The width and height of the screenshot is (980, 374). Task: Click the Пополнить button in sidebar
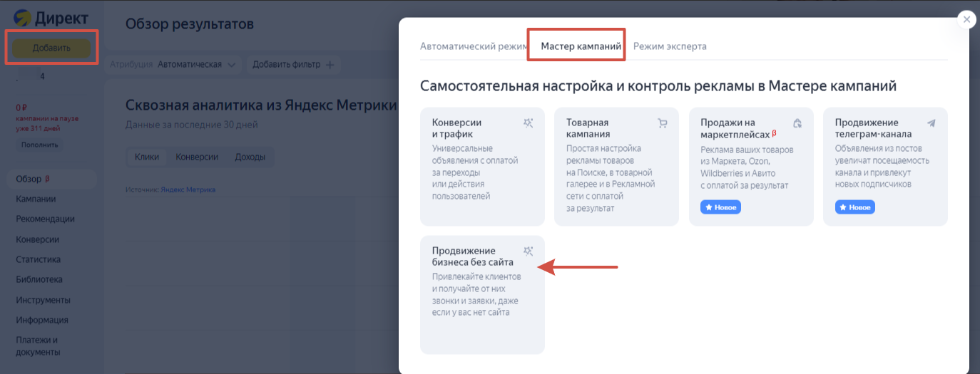(40, 145)
